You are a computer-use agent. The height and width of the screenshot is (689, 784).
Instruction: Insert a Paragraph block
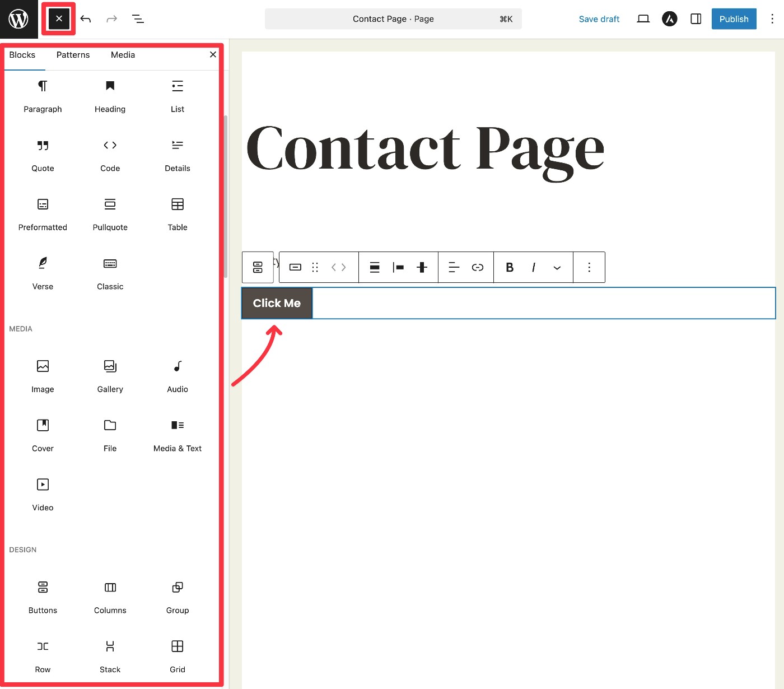(43, 95)
